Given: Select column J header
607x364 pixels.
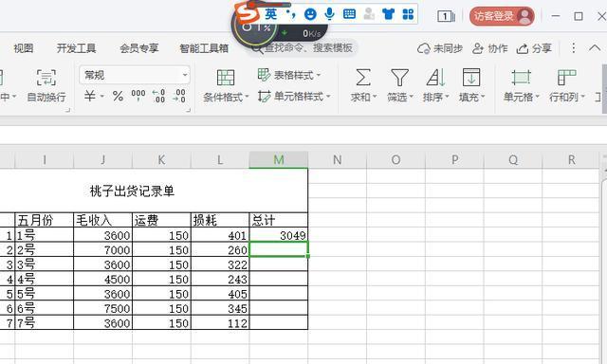Looking at the screenshot, I should (x=102, y=160).
